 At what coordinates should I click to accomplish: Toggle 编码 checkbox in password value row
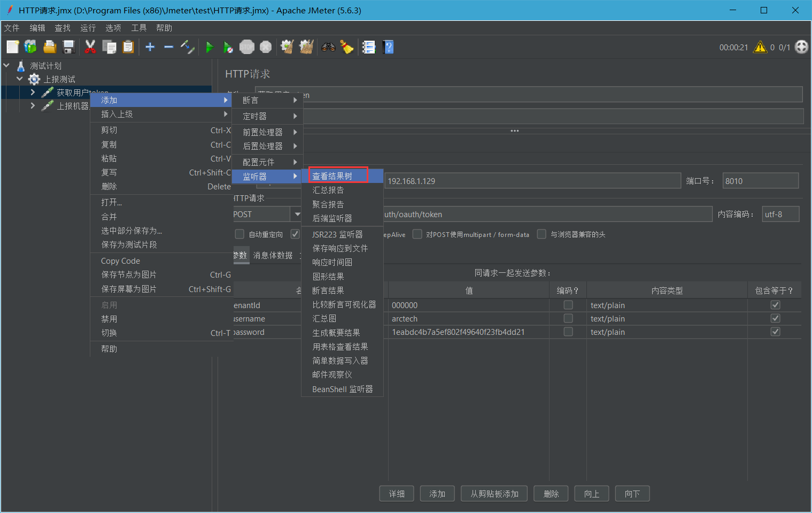point(568,332)
